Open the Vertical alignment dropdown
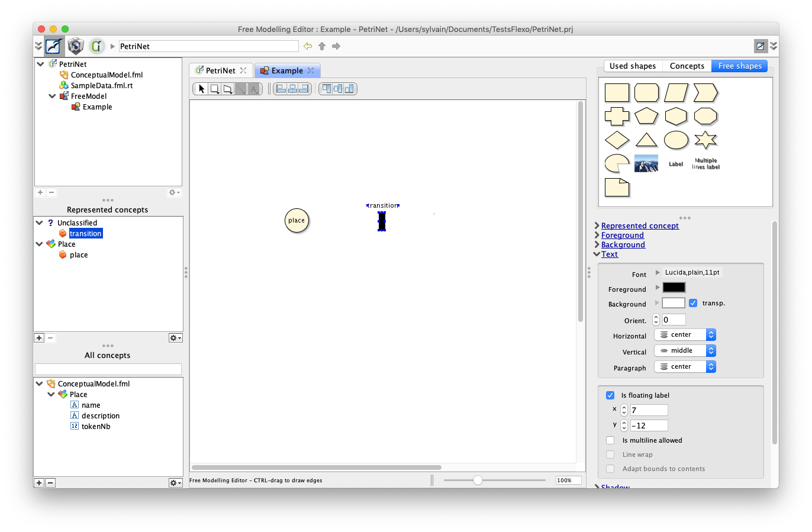This screenshot has height=532, width=812. pyautogui.click(x=685, y=351)
